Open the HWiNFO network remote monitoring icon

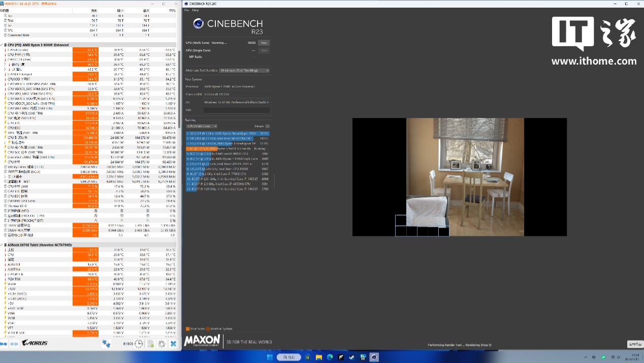(x=107, y=344)
